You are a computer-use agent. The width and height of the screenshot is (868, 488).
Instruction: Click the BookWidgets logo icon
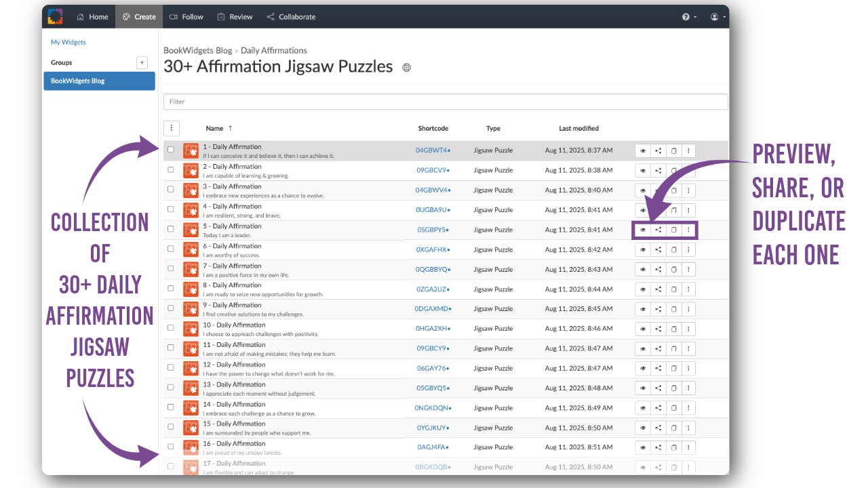[56, 16]
